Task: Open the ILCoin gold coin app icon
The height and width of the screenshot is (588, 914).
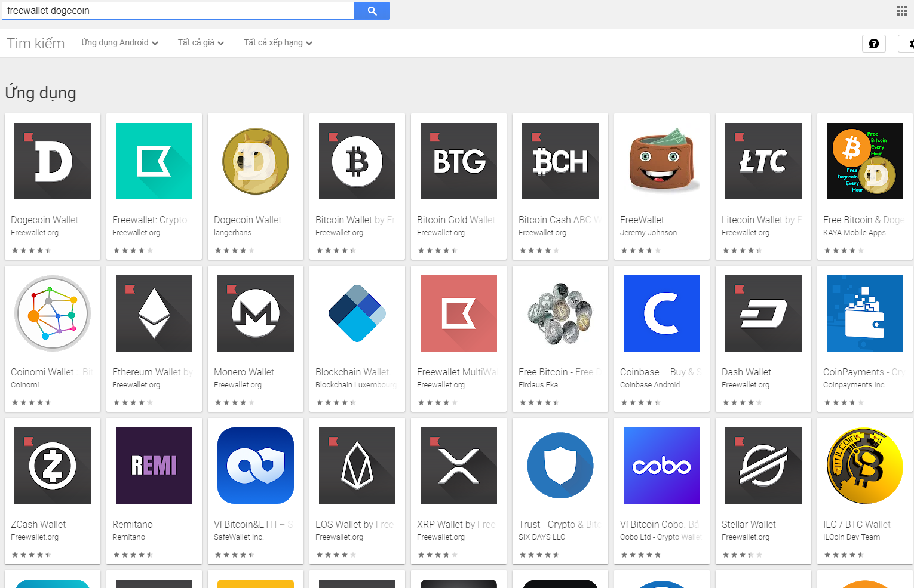Action: point(865,466)
